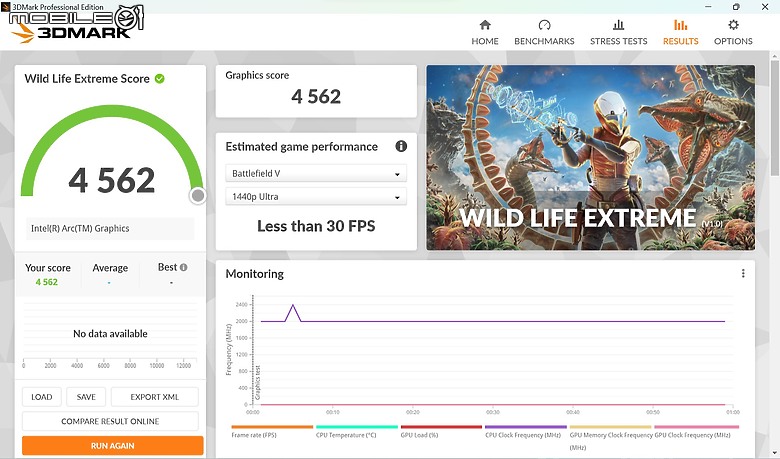
Task: Click EXPORT XML button
Action: click(155, 397)
